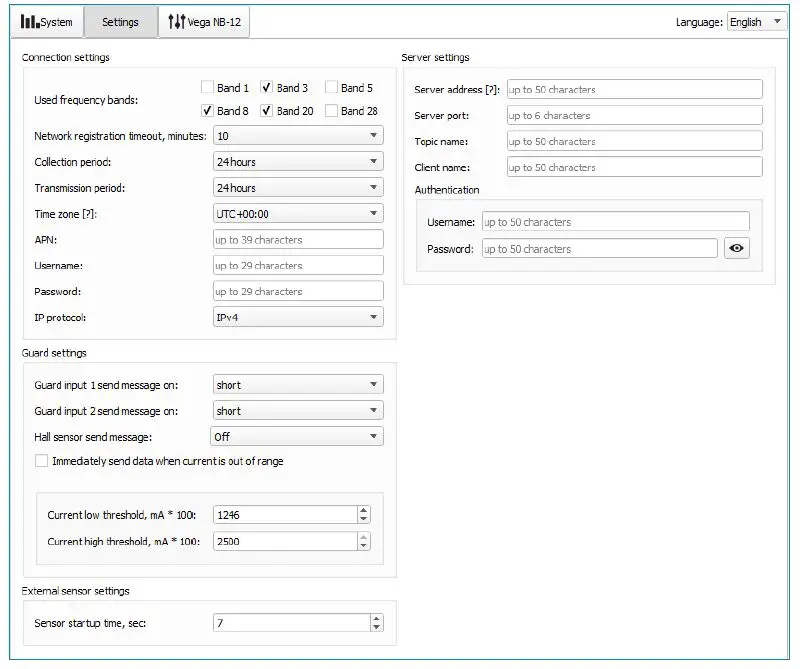
Task: Uncheck the Band 3 frequency band
Action: coord(268,88)
